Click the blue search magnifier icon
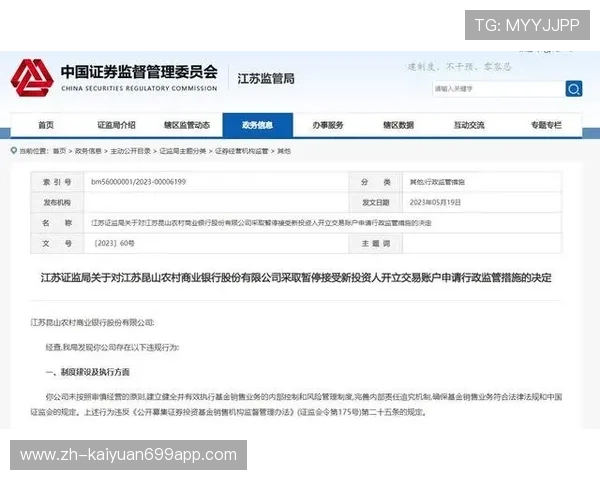 574,89
